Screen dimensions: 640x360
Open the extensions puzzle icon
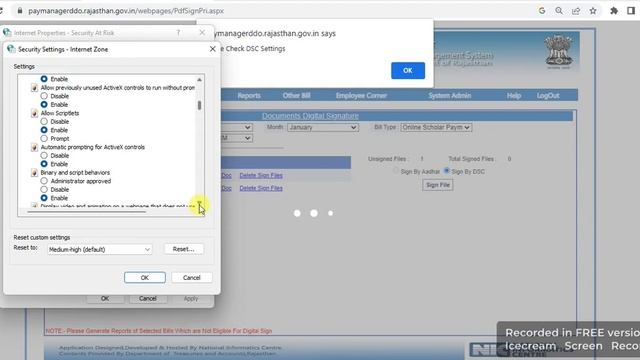[x=614, y=11]
